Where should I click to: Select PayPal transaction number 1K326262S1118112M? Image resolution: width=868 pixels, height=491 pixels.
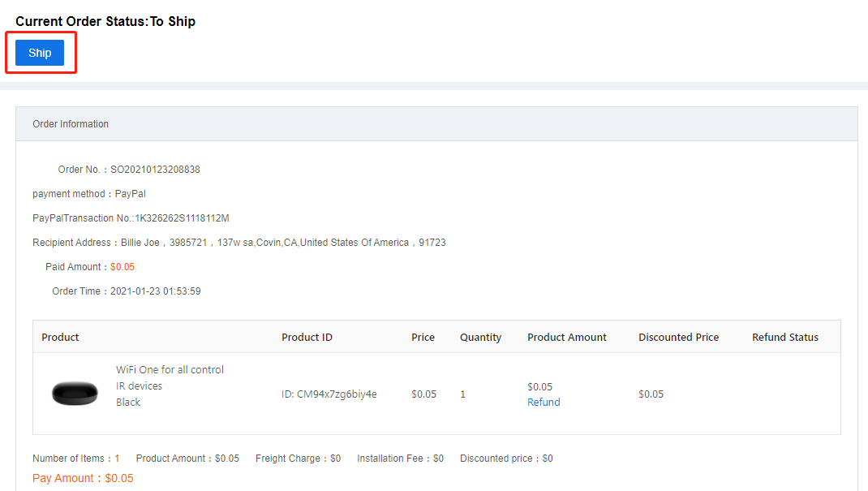click(x=183, y=218)
